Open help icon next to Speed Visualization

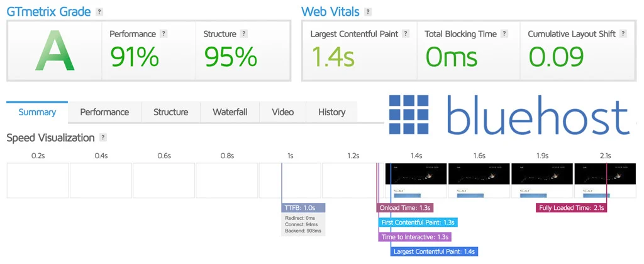103,137
